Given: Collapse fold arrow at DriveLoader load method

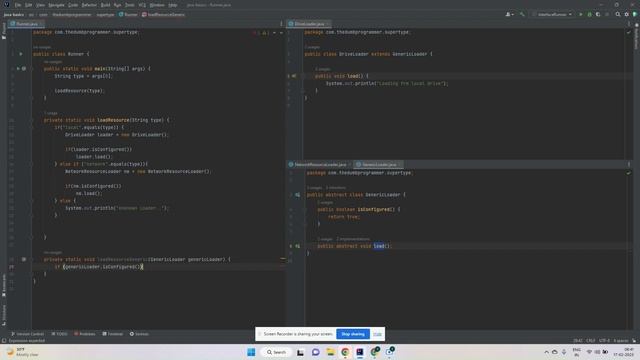Looking at the screenshot, I should 303,76.
